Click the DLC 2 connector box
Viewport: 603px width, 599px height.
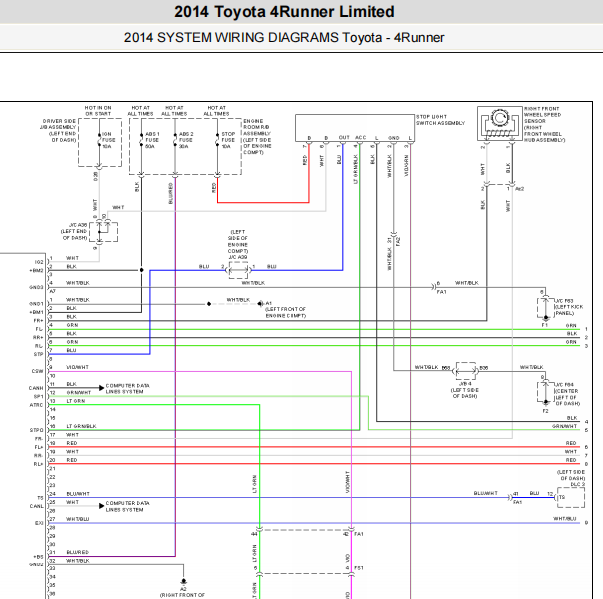(x=571, y=498)
